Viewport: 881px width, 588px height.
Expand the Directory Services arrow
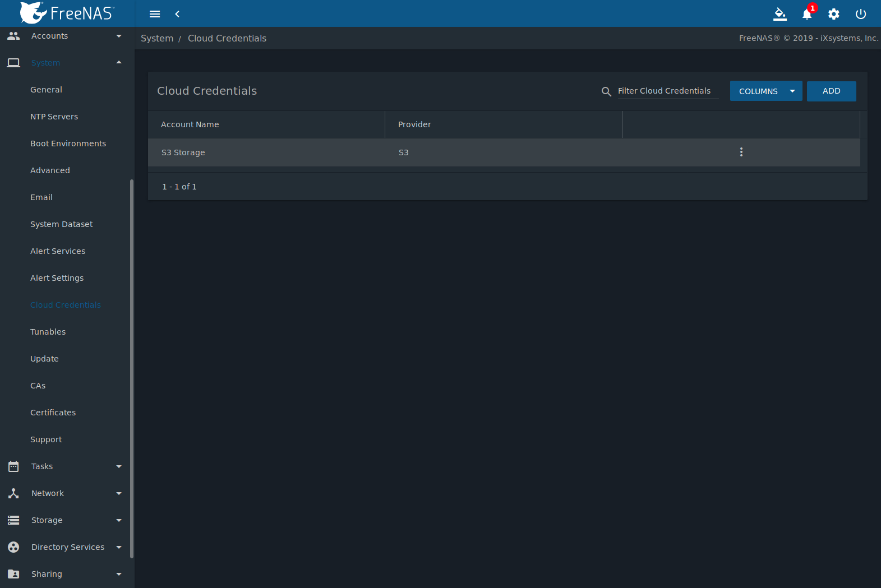coord(119,547)
